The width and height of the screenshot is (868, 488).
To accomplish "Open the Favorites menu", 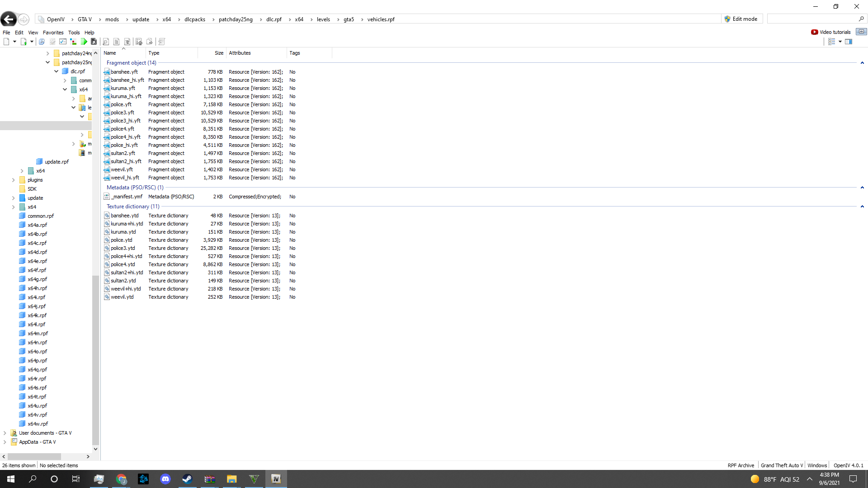I will 53,33.
